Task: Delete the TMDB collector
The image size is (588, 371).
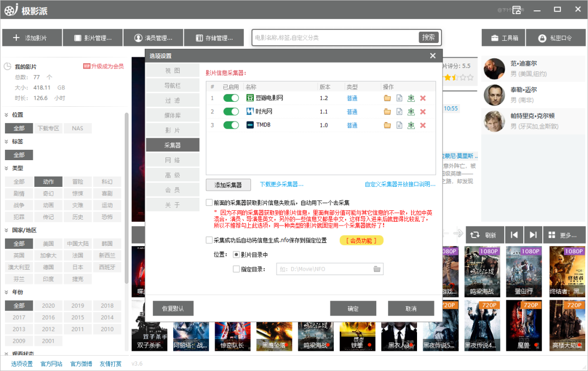Action: pos(423,125)
